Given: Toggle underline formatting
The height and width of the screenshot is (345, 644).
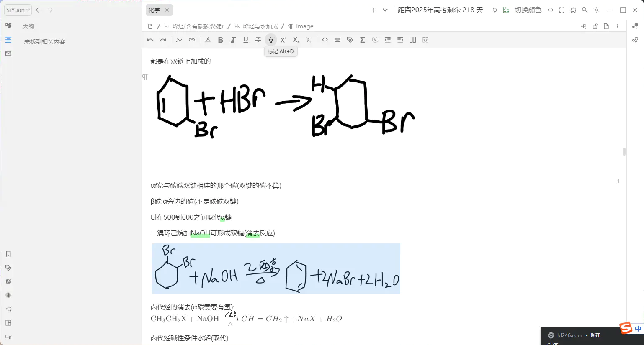Looking at the screenshot, I should point(246,40).
